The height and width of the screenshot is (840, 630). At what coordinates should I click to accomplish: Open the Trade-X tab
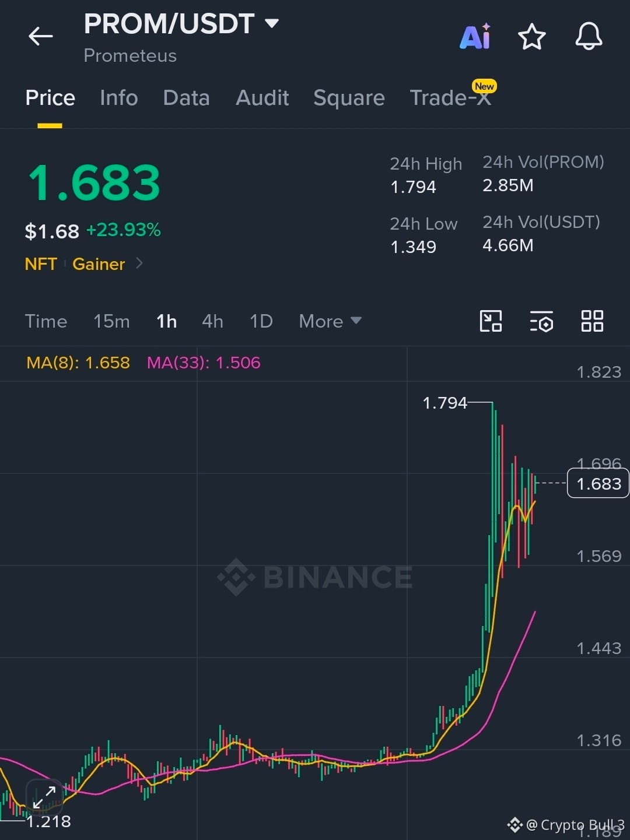450,97
